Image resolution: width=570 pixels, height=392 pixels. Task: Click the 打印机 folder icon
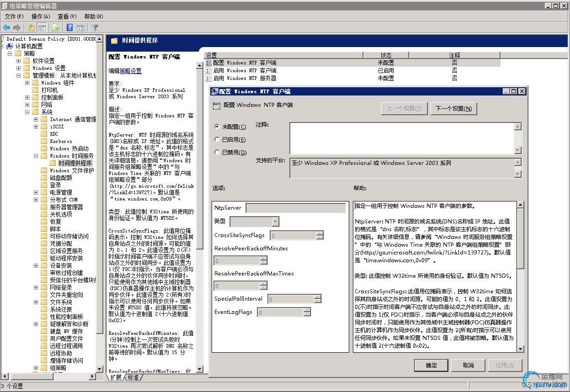click(36, 90)
